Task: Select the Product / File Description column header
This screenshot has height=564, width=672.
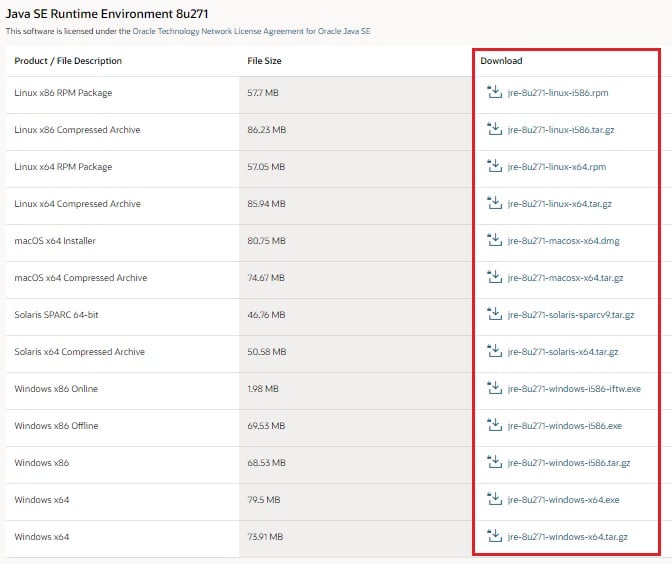Action: (68, 61)
